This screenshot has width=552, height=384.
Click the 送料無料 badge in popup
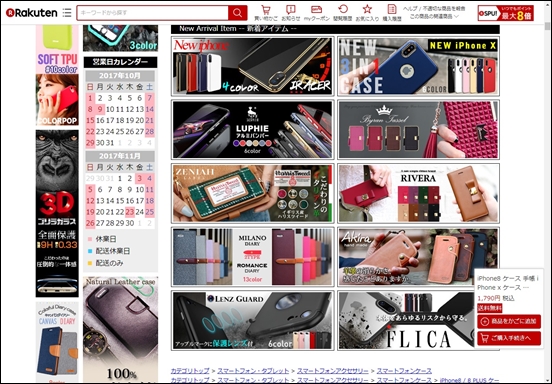[x=490, y=308]
